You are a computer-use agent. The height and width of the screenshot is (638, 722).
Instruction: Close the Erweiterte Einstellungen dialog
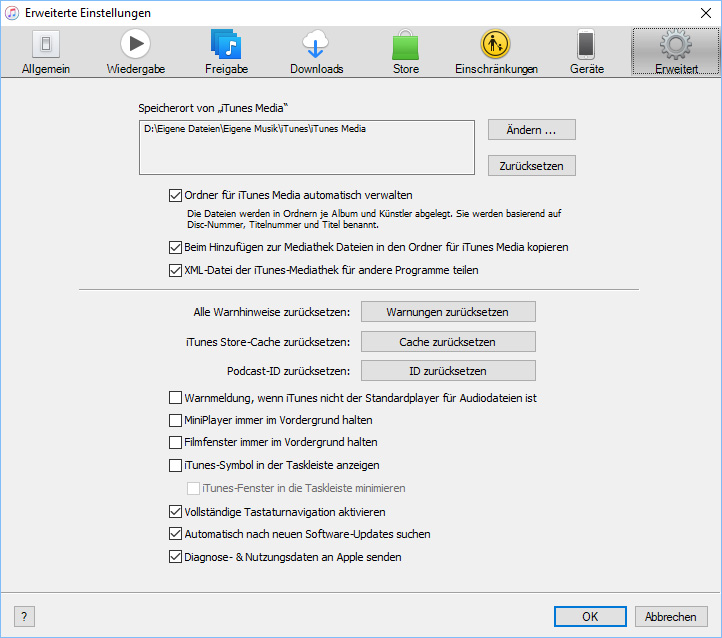click(705, 13)
